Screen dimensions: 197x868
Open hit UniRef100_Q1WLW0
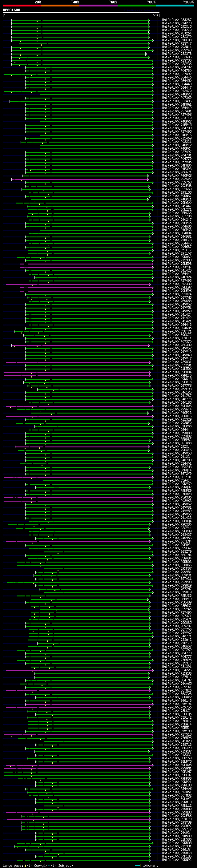(x=177, y=40)
